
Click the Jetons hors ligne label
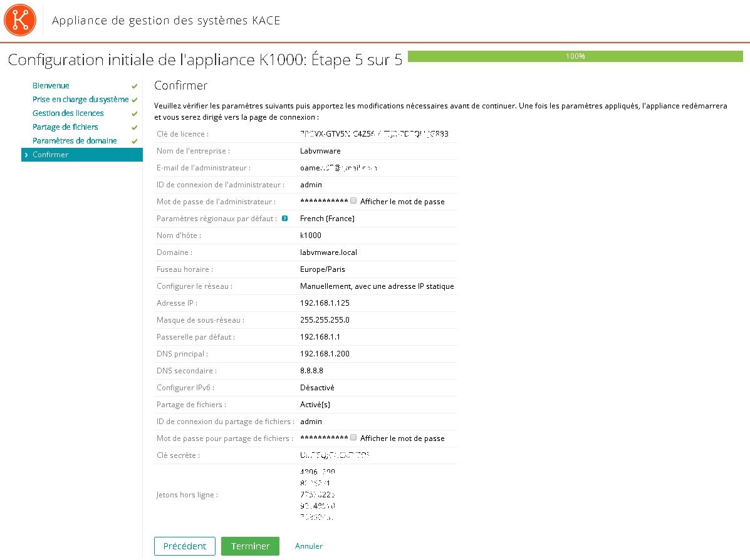[187, 495]
